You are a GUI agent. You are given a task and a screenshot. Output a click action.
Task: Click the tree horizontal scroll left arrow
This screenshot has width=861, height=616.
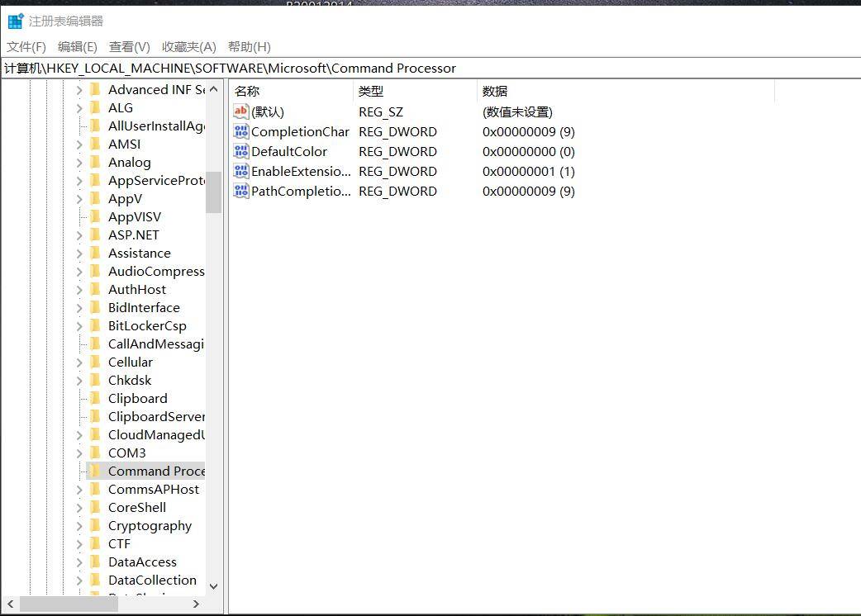(11, 604)
